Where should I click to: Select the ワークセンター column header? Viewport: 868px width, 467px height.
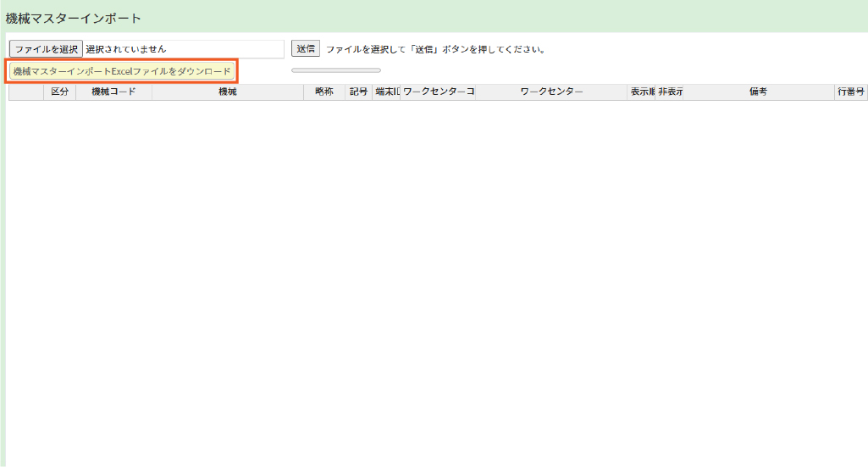[x=551, y=92]
